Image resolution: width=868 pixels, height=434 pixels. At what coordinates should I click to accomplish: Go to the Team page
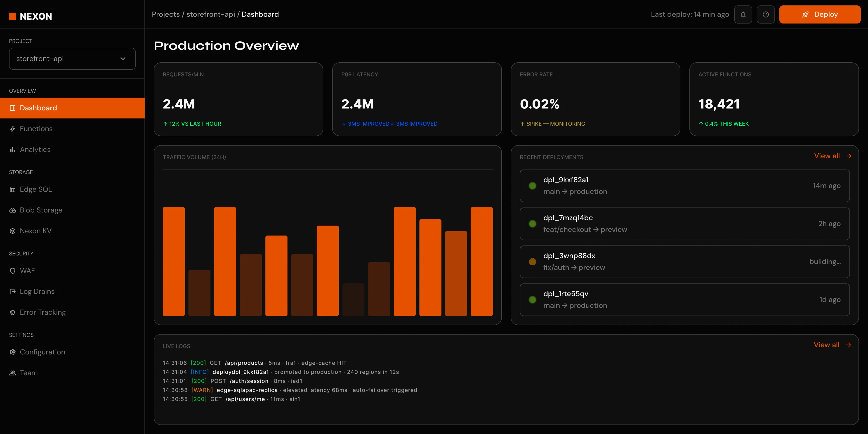pyautogui.click(x=29, y=373)
